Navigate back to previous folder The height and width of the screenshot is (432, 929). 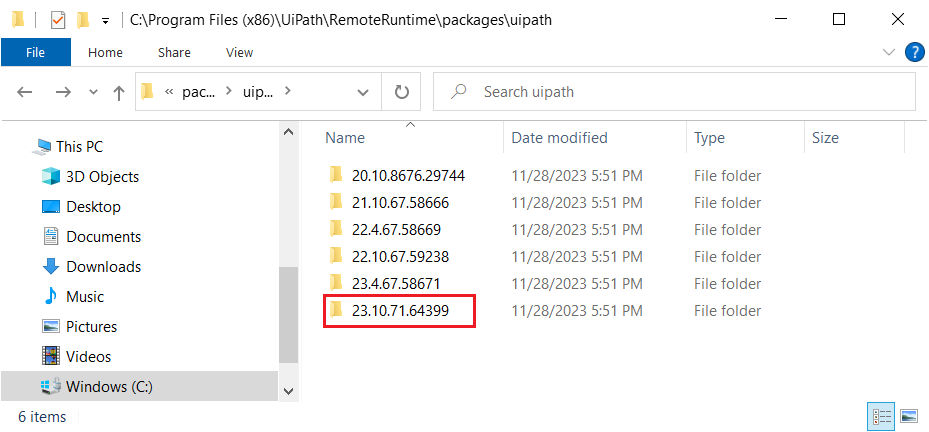(26, 92)
